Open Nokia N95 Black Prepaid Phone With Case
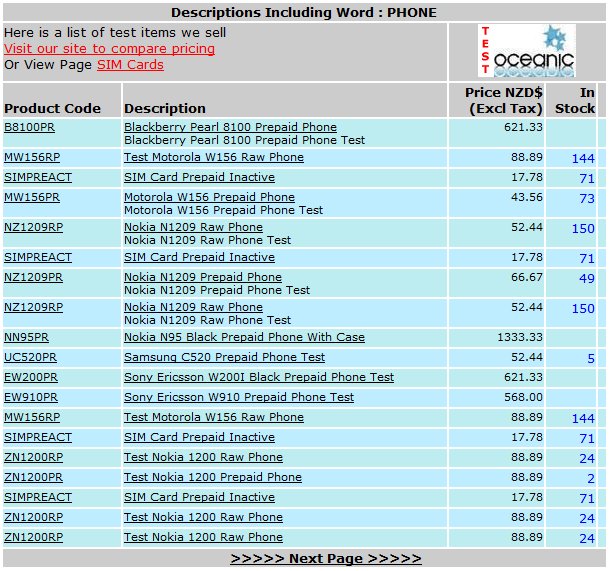610x571 pixels. pos(244,337)
